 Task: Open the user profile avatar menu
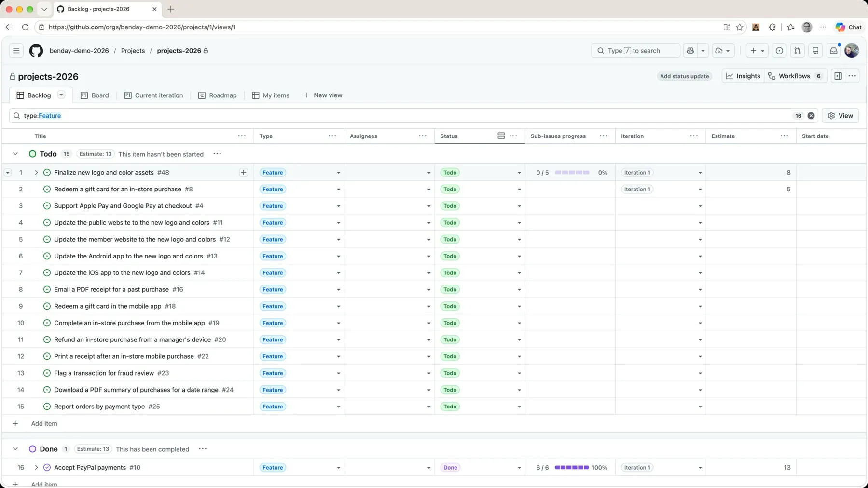tap(852, 51)
